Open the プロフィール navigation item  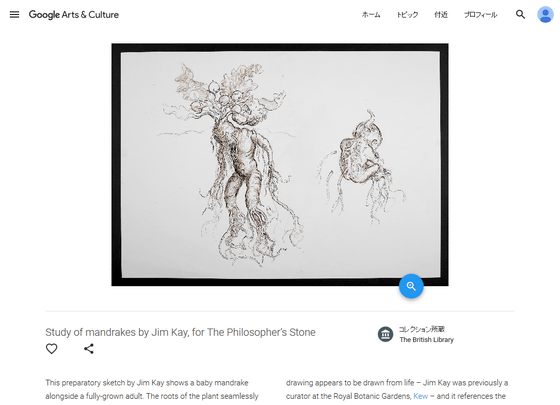click(x=480, y=15)
